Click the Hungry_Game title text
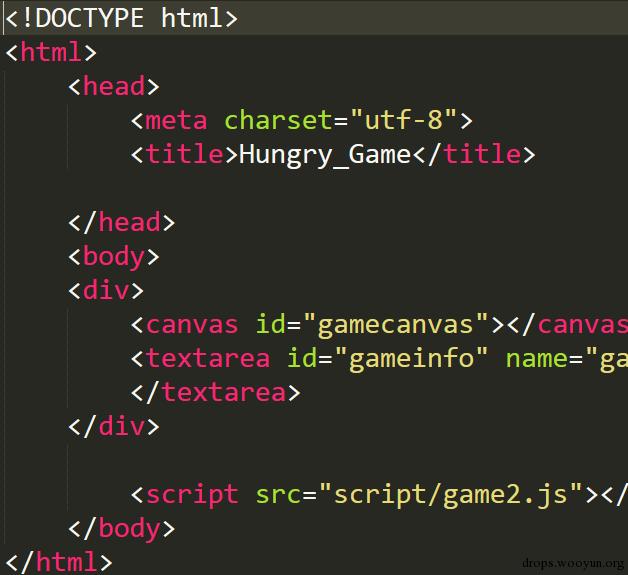 (325, 155)
